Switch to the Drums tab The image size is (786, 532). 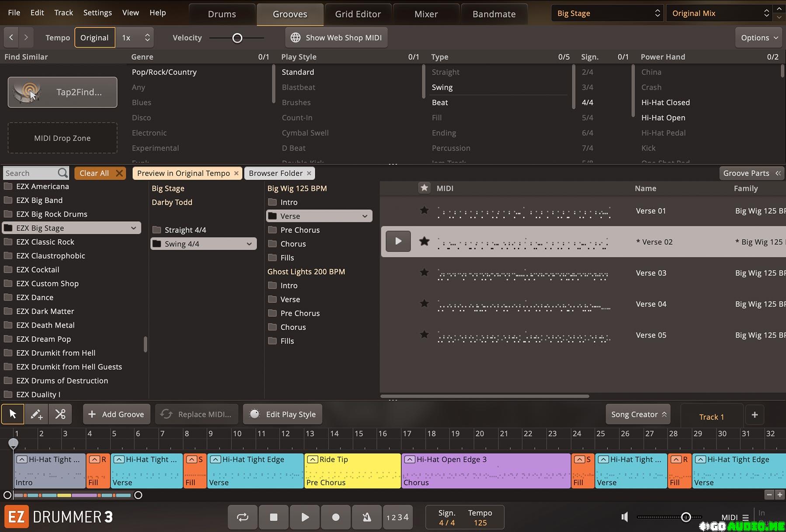click(222, 14)
